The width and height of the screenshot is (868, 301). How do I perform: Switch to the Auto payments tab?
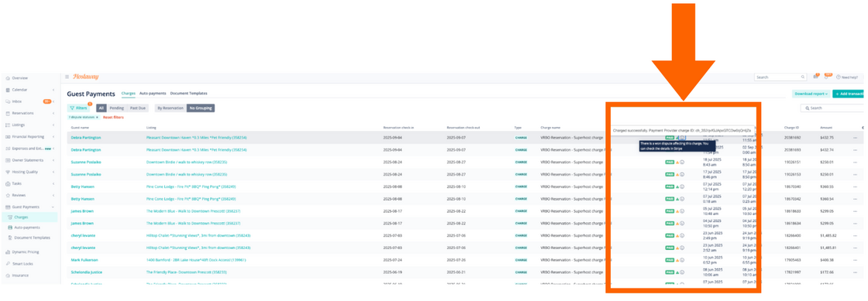(153, 94)
